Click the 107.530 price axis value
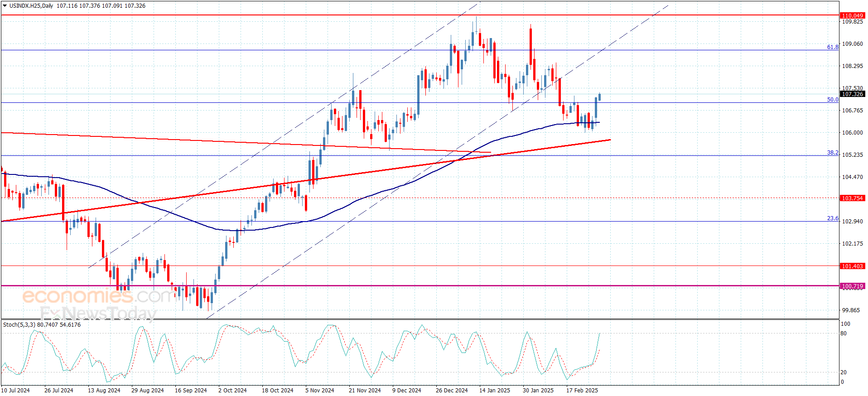The image size is (868, 396). [x=852, y=88]
